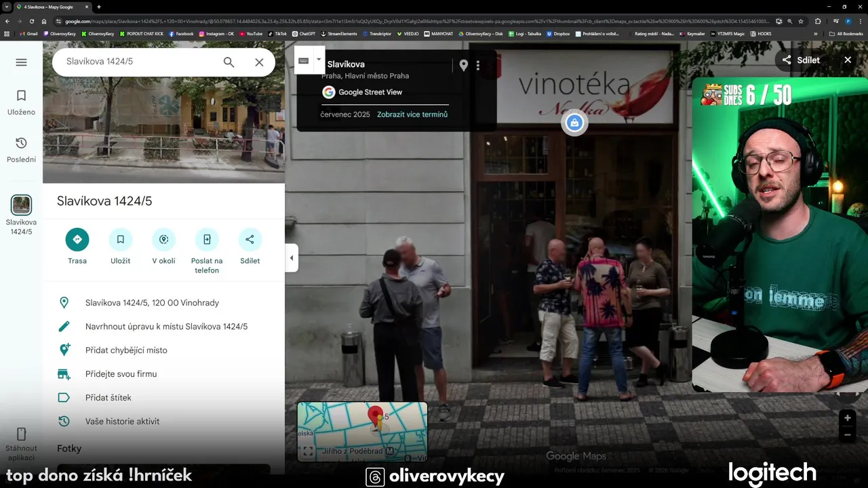Open the YT2MP3 Magic bookmark
The height and width of the screenshot is (488, 868).
pyautogui.click(x=726, y=33)
